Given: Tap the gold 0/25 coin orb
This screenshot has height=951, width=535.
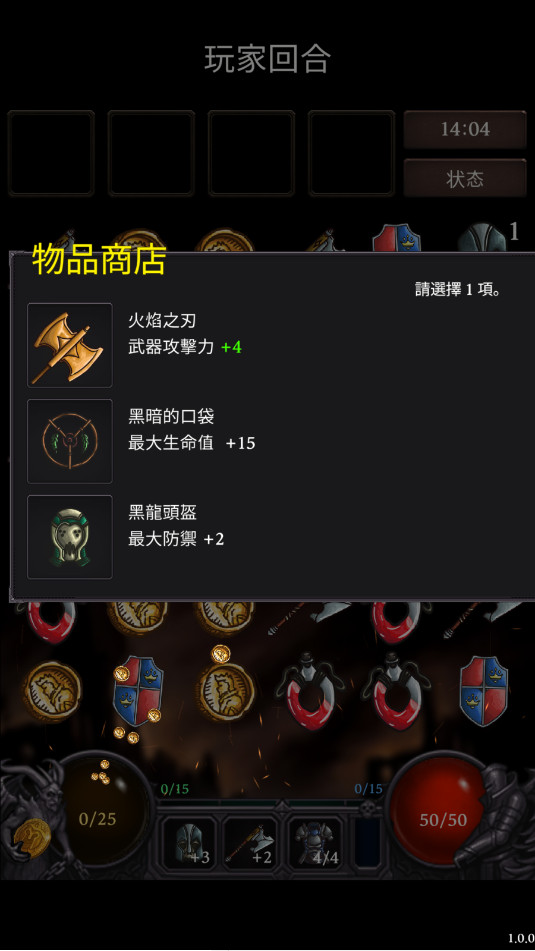Looking at the screenshot, I should 98,819.
